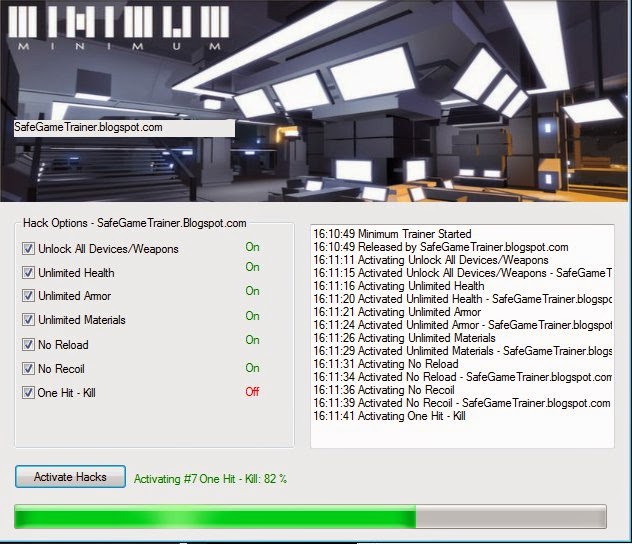
Task: Click the On status beside Unlock All Devices/Weapons
Action: coord(252,247)
